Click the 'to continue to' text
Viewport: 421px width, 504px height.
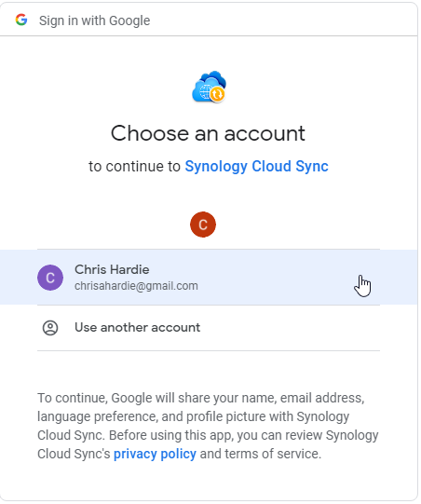[x=134, y=167]
